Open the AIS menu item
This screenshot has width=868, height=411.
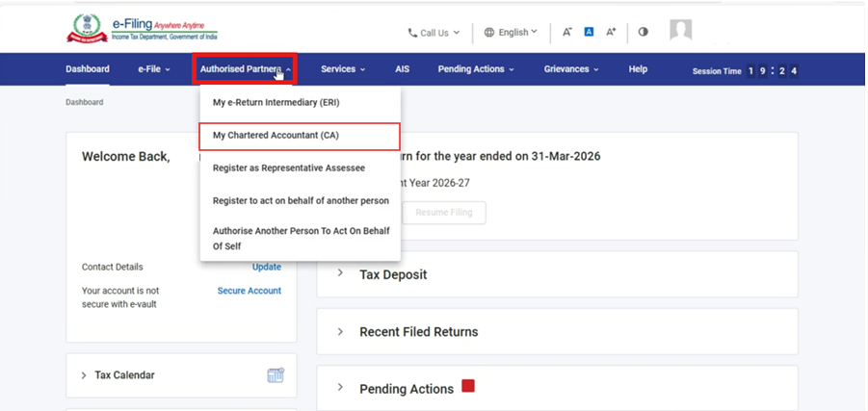click(402, 69)
